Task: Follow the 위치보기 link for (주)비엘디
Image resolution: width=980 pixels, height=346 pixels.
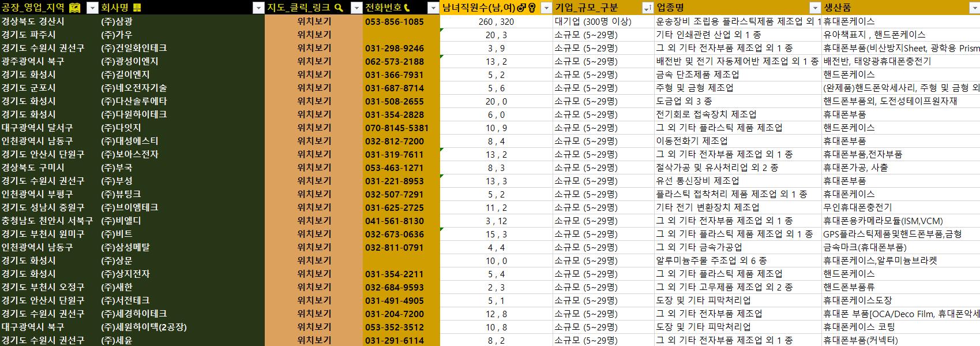Action: [x=314, y=221]
